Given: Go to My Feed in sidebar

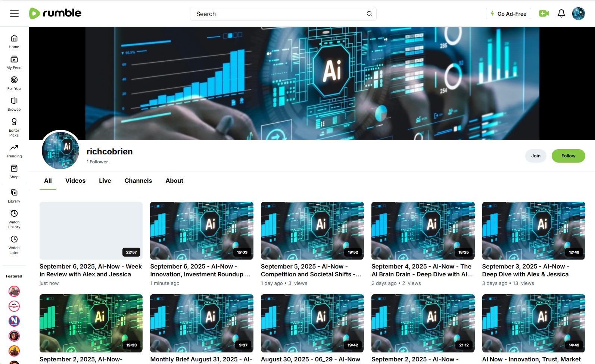Looking at the screenshot, I should coord(14,62).
